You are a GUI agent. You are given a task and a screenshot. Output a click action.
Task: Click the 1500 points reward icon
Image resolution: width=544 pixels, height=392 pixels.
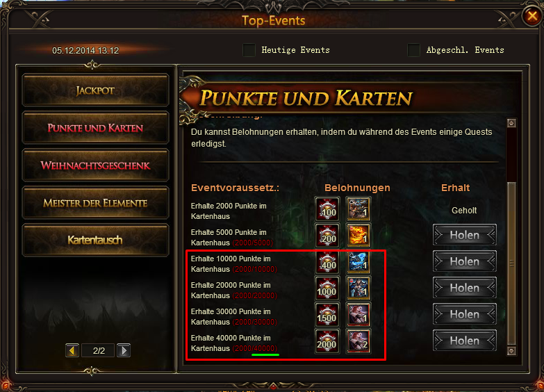[327, 315]
